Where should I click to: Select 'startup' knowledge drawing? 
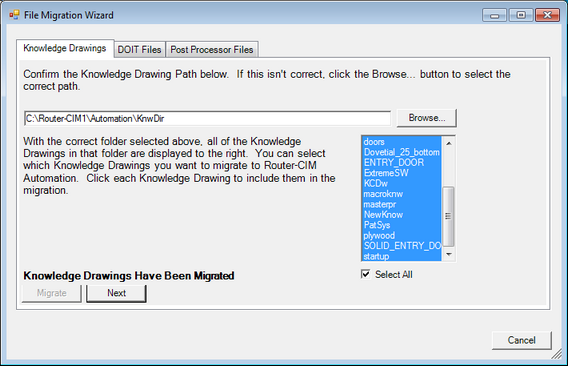(x=402, y=256)
